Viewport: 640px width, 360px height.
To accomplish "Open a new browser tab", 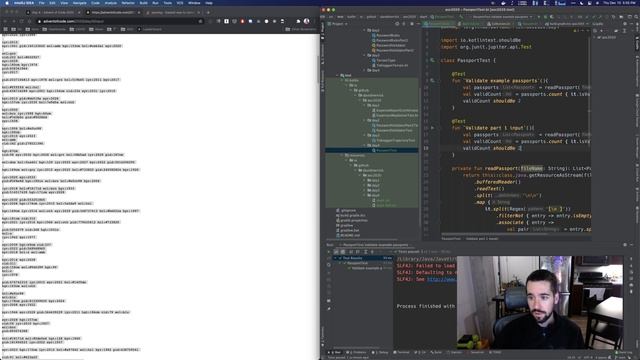I will 208,13.
